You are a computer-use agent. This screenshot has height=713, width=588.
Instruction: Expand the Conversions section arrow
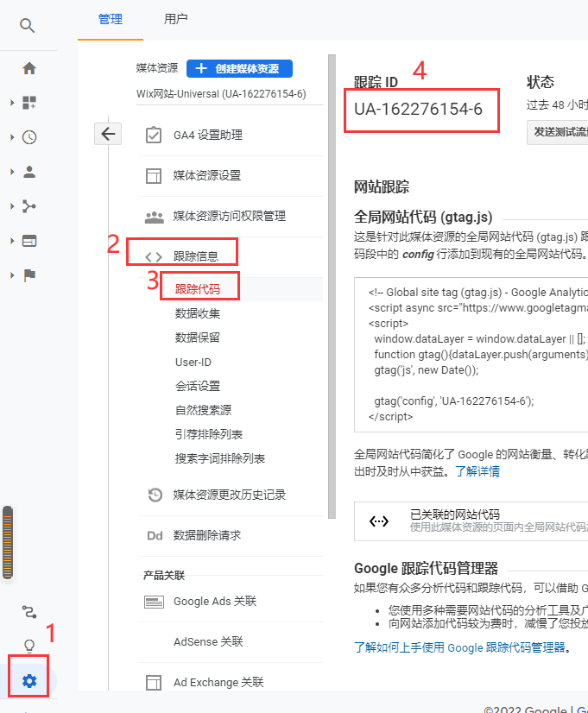12,275
